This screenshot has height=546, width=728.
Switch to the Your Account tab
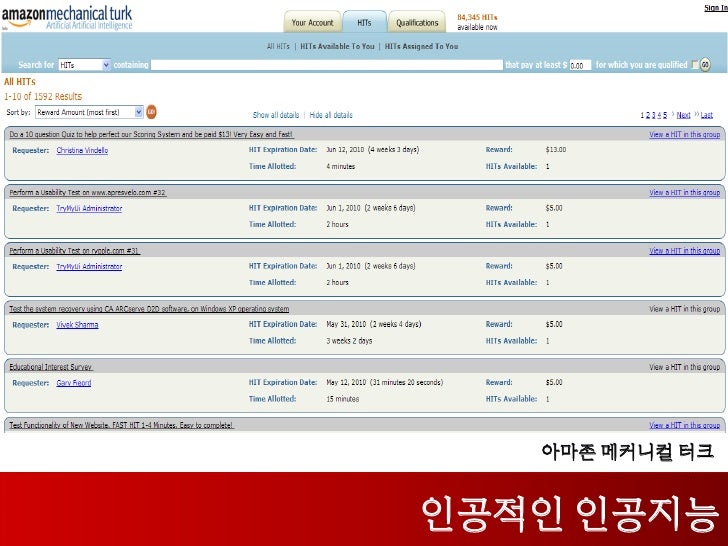point(312,22)
